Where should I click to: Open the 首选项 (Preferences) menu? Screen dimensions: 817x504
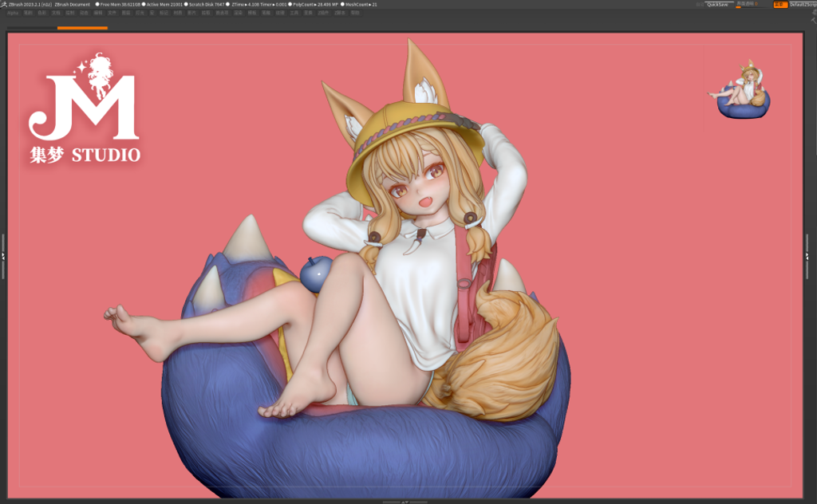(221, 13)
